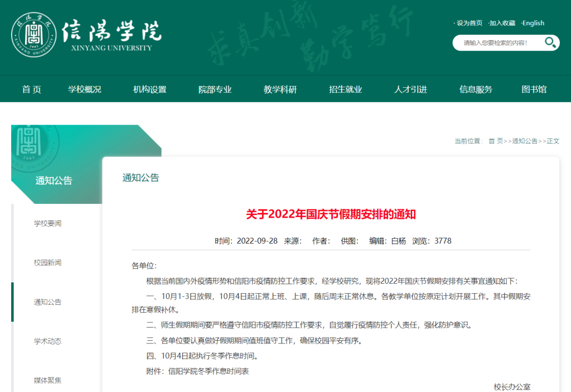This screenshot has width=571, height=392.
Task: Open 学术动态 sidebar section
Action: click(48, 341)
